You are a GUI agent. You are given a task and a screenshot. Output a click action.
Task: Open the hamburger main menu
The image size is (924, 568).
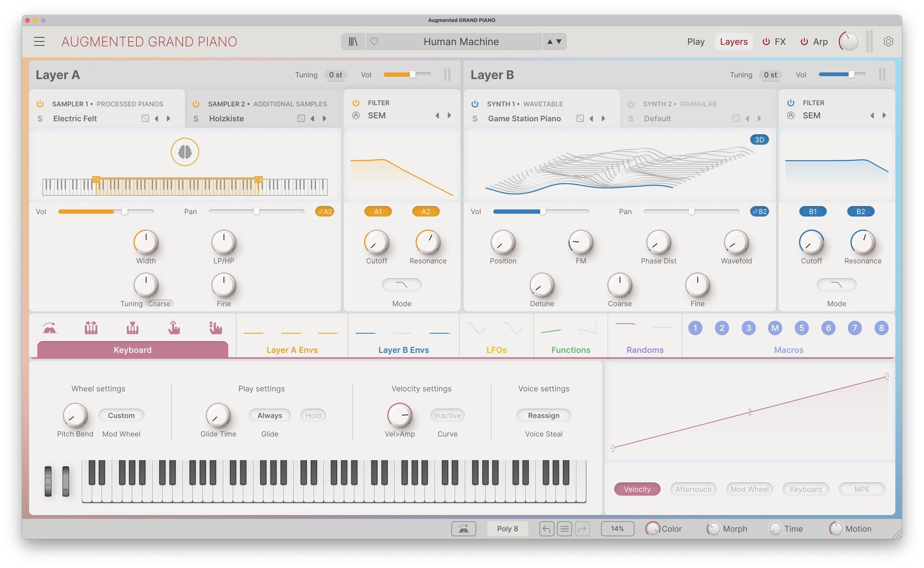39,42
